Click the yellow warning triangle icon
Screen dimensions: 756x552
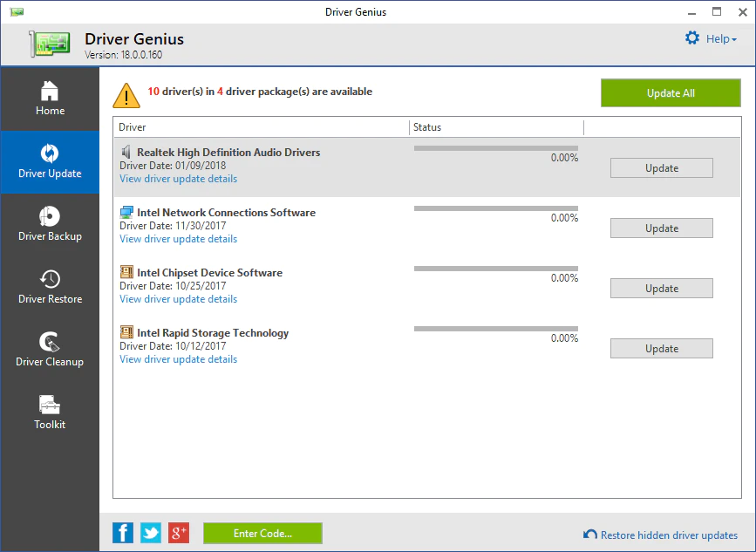[x=126, y=95]
